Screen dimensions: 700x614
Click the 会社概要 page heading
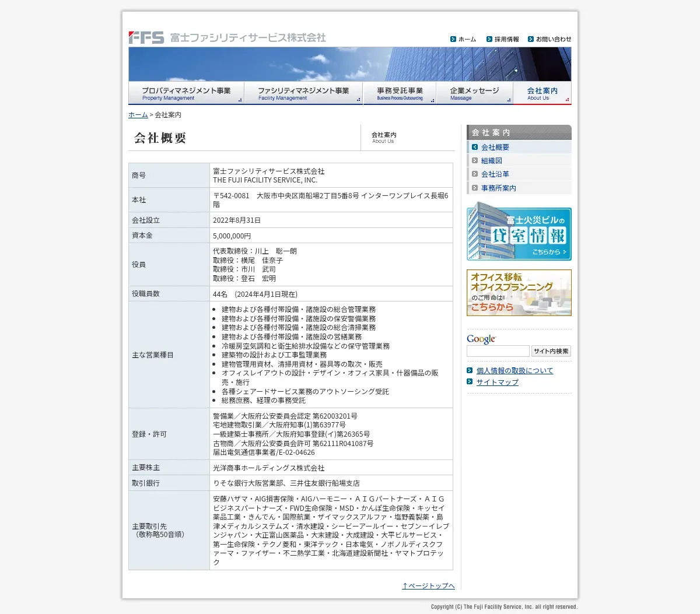(160, 138)
